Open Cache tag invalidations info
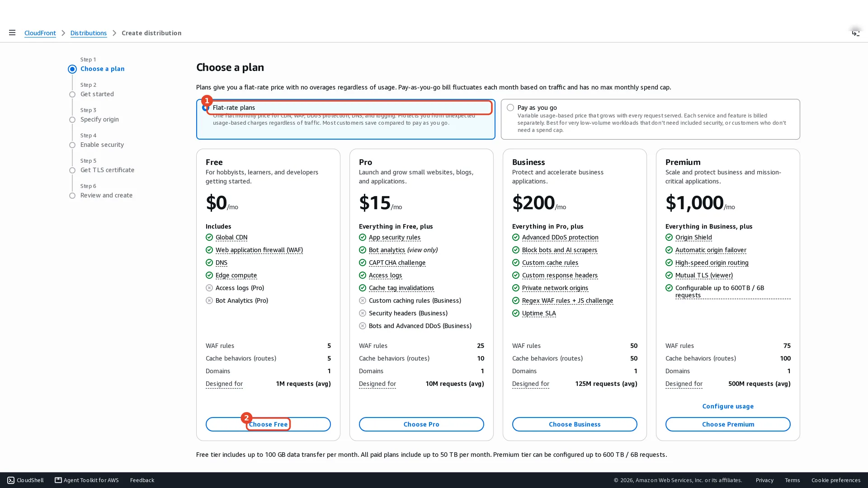 [x=401, y=288]
